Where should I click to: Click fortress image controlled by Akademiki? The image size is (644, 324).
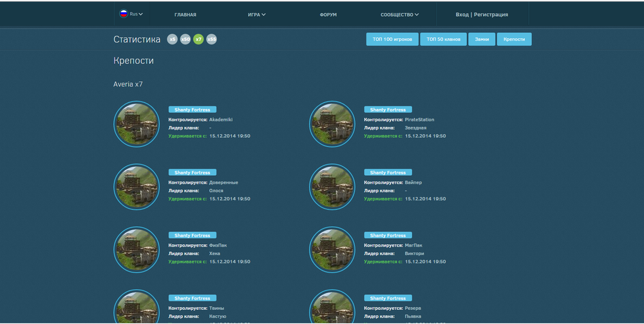tap(137, 124)
